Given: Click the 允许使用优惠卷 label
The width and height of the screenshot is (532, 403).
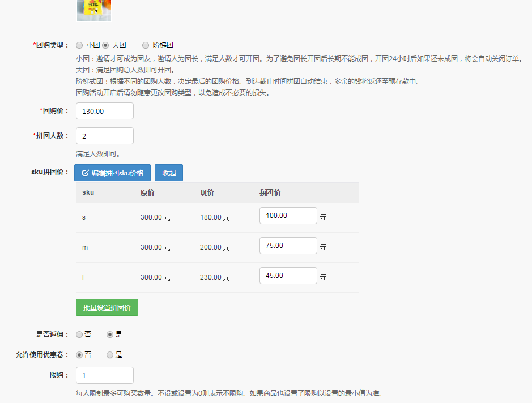Looking at the screenshot, I should pyautogui.click(x=42, y=355).
